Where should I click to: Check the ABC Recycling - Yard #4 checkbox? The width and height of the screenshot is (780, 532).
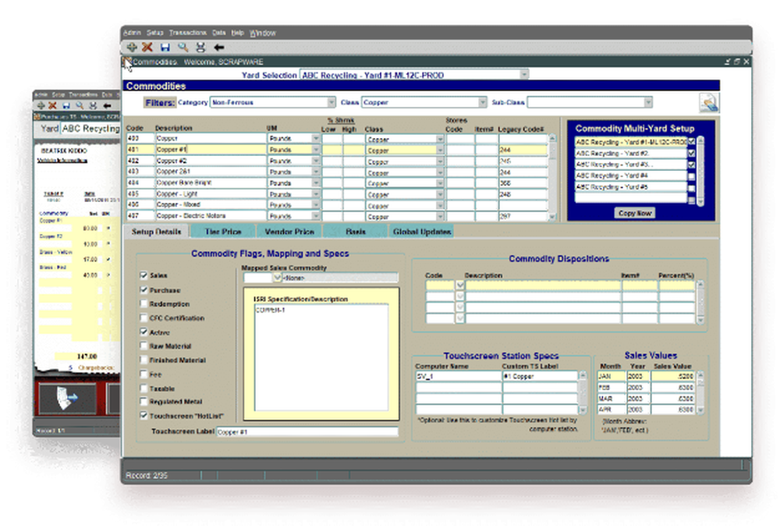tap(691, 176)
